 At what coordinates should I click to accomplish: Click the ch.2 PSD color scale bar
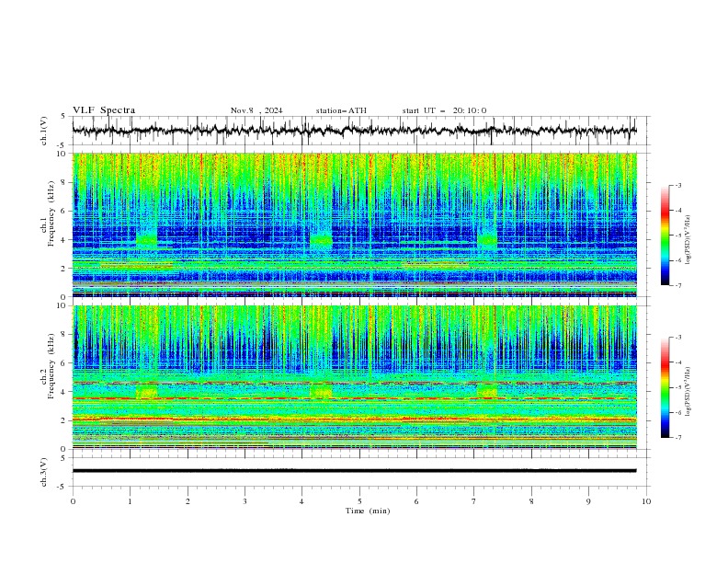click(x=665, y=387)
